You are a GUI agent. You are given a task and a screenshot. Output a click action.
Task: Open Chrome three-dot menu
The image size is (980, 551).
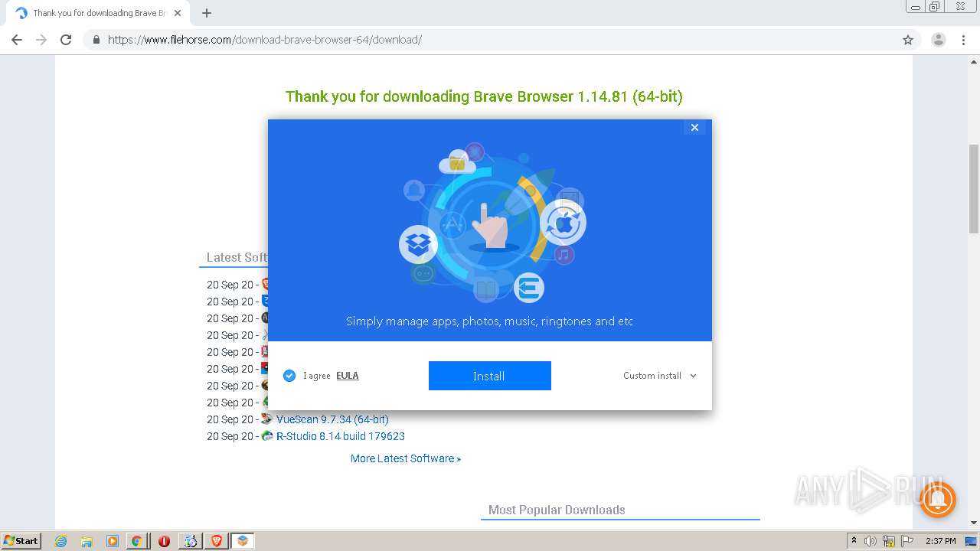pos(964,40)
